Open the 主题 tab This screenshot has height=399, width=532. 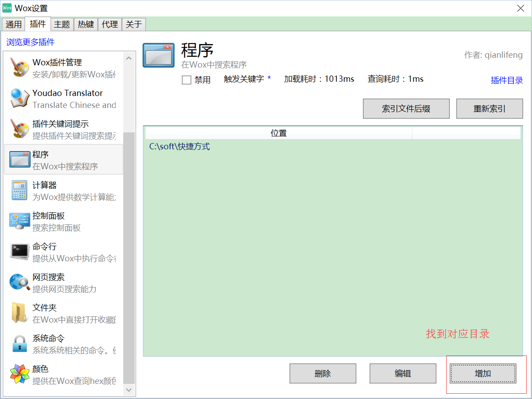62,24
